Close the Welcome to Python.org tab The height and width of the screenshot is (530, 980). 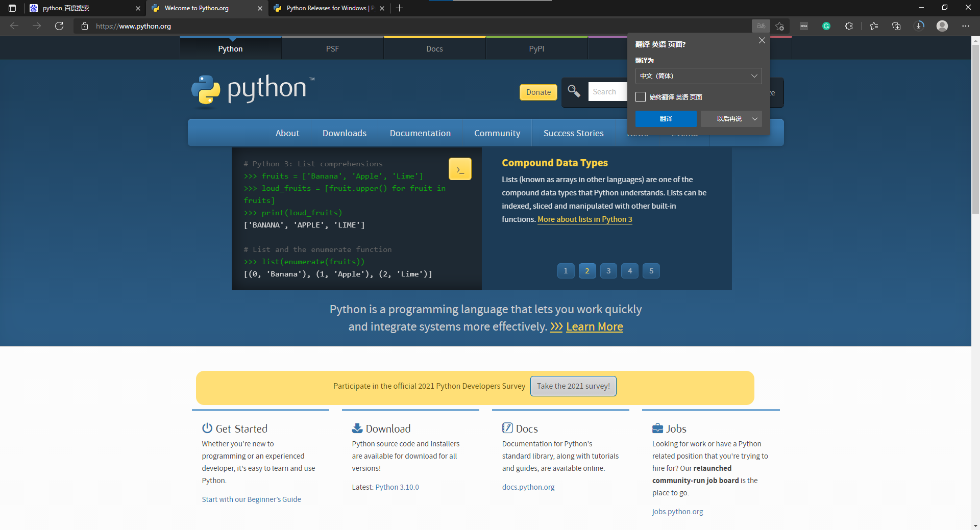click(x=260, y=8)
